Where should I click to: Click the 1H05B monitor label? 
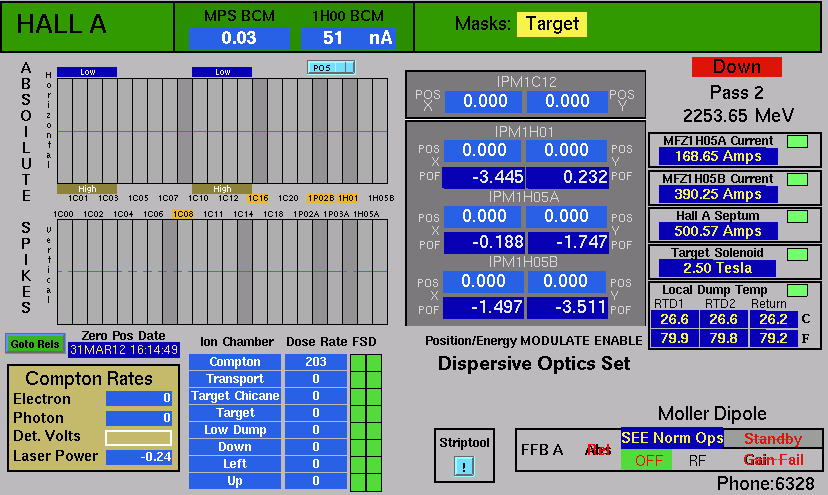click(381, 198)
